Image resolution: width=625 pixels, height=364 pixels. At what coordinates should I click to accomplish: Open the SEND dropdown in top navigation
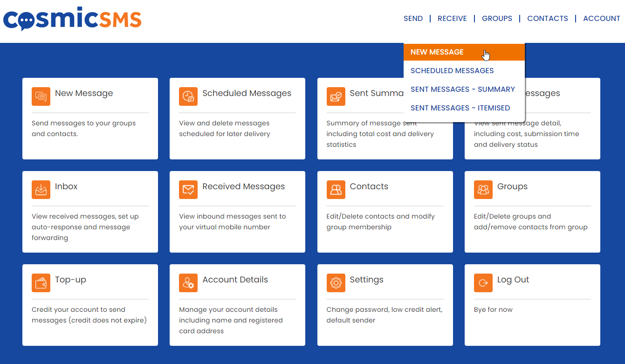[x=413, y=19]
